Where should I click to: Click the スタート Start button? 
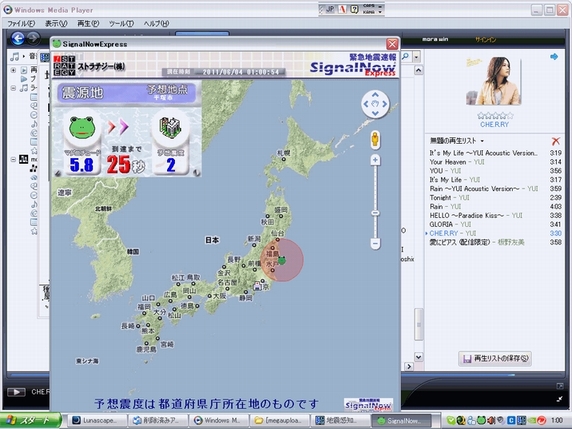[31, 420]
